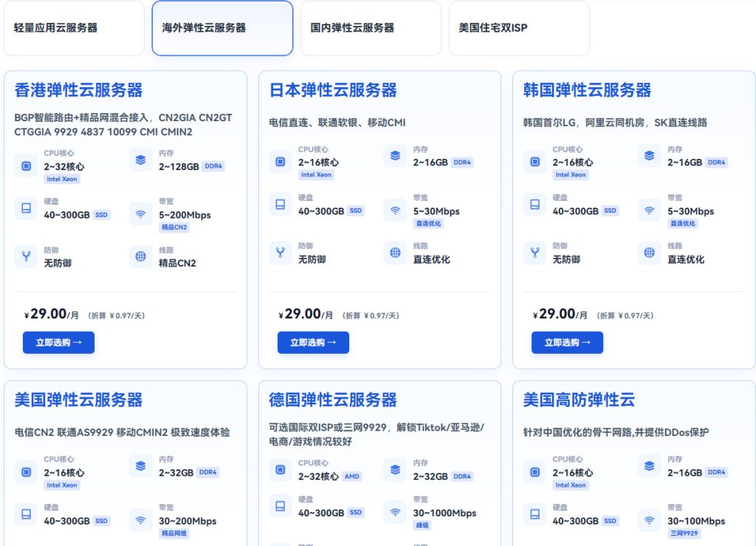
Task: Click the 30~100Mbps bandwidth value
Action: (x=696, y=521)
